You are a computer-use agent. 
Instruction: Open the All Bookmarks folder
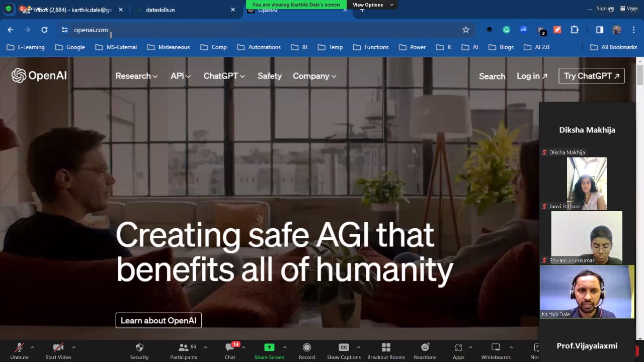tap(613, 47)
